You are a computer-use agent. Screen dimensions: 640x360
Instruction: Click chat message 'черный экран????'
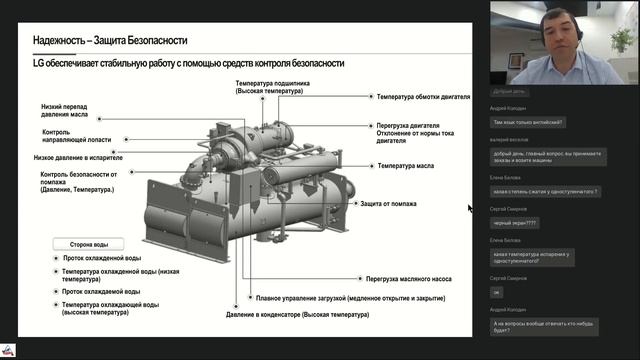click(515, 223)
